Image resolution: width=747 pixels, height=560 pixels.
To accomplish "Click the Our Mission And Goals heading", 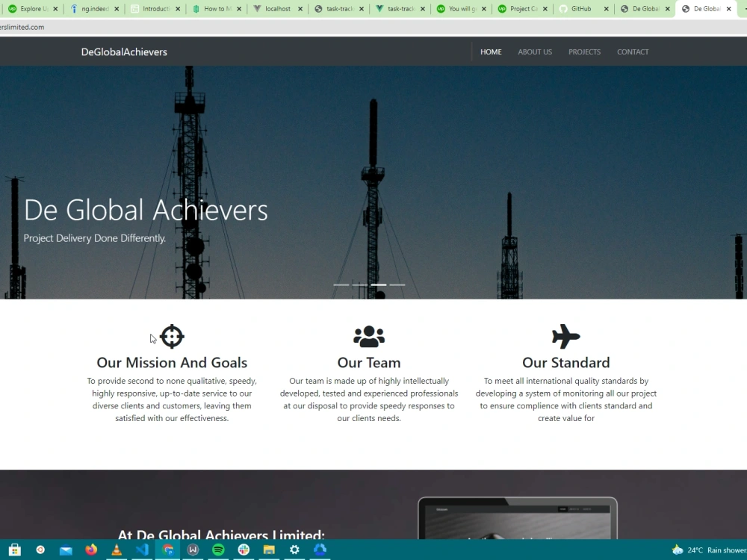I will pyautogui.click(x=172, y=362).
